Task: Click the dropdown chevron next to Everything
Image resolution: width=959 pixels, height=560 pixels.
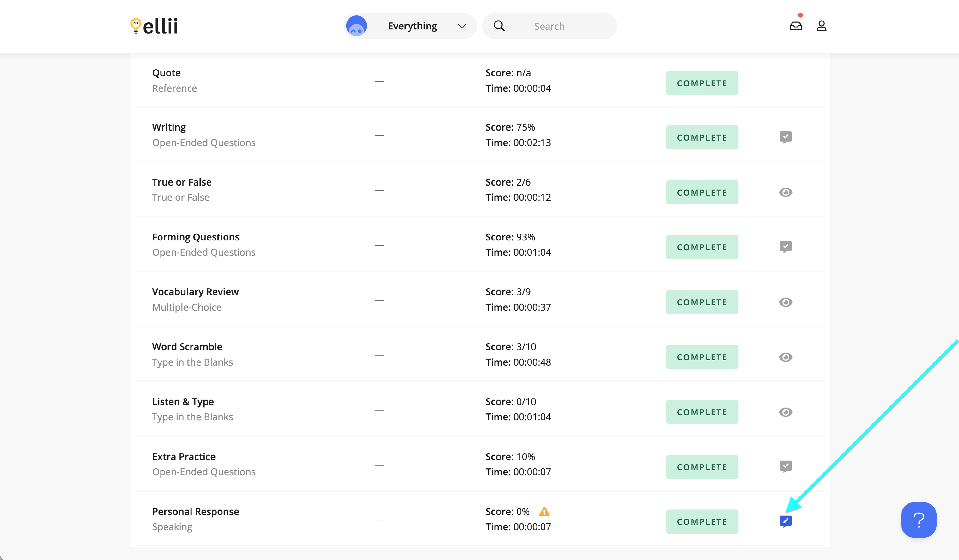Action: [462, 26]
